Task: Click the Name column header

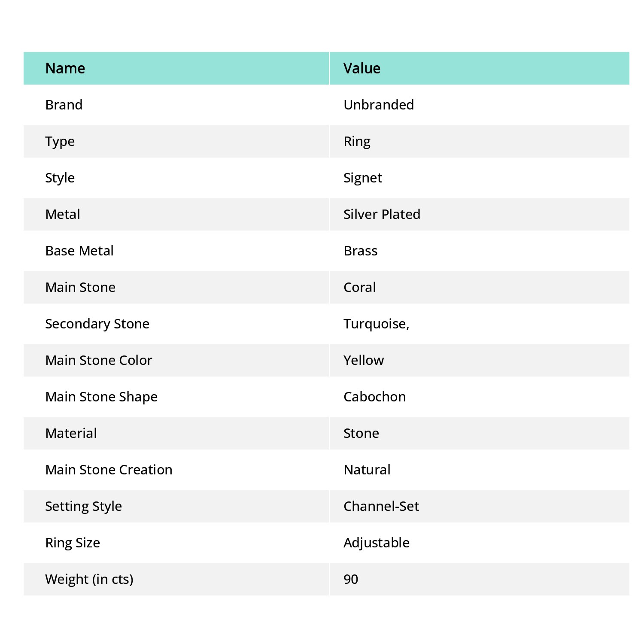Action: [x=65, y=68]
